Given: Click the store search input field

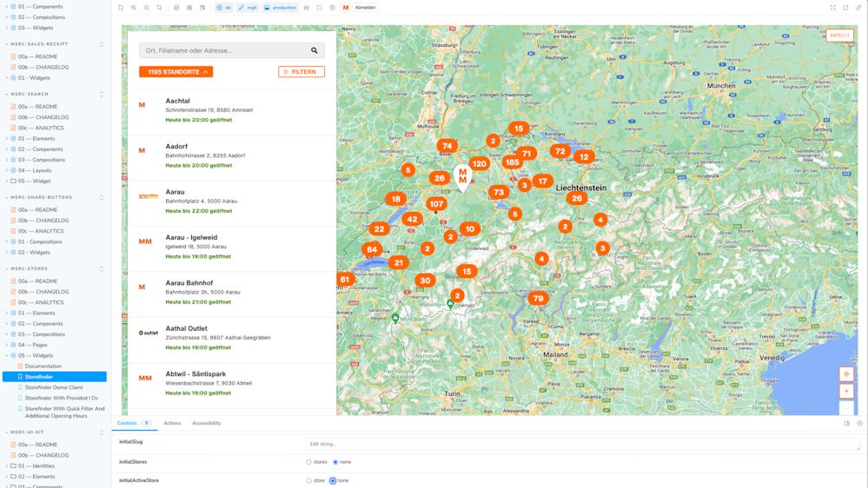Looking at the screenshot, I should [232, 50].
